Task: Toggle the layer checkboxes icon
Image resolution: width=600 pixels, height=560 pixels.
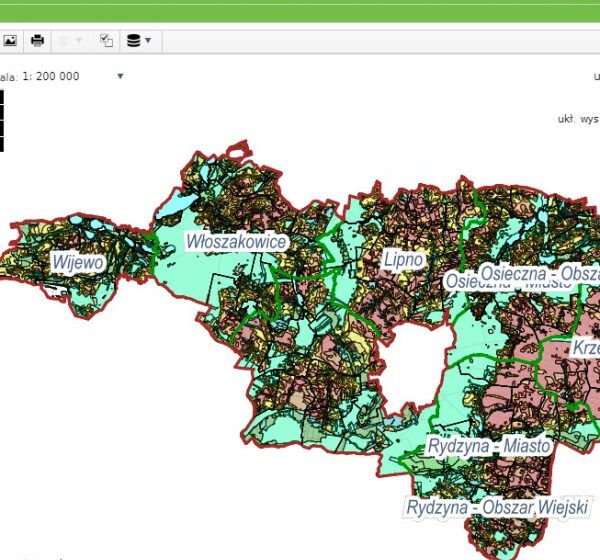Action: [106, 41]
